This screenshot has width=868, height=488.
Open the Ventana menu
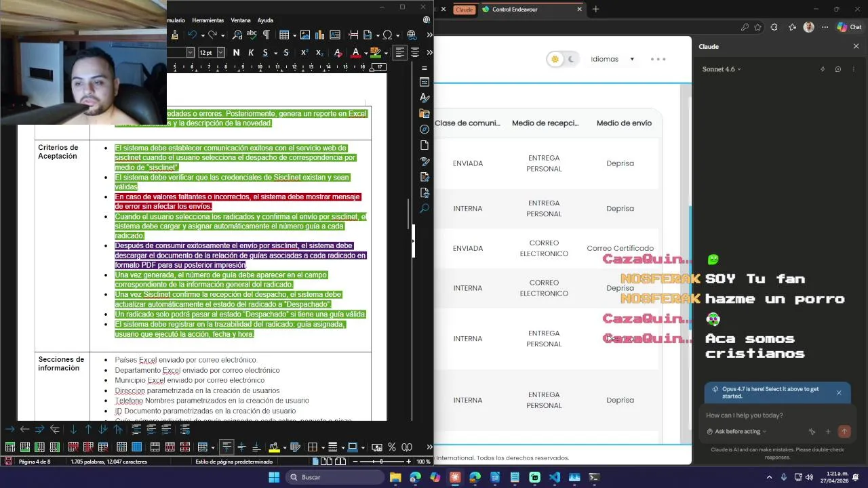pyautogui.click(x=241, y=20)
